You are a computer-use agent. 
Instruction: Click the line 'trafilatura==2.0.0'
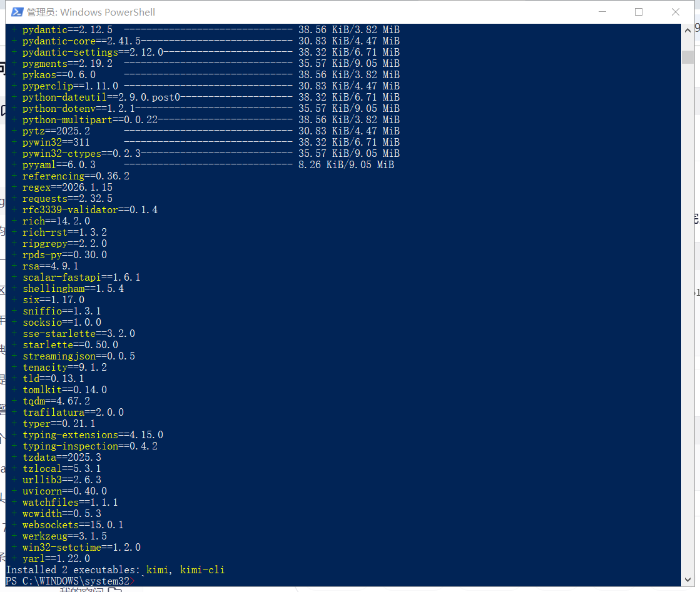(x=73, y=412)
